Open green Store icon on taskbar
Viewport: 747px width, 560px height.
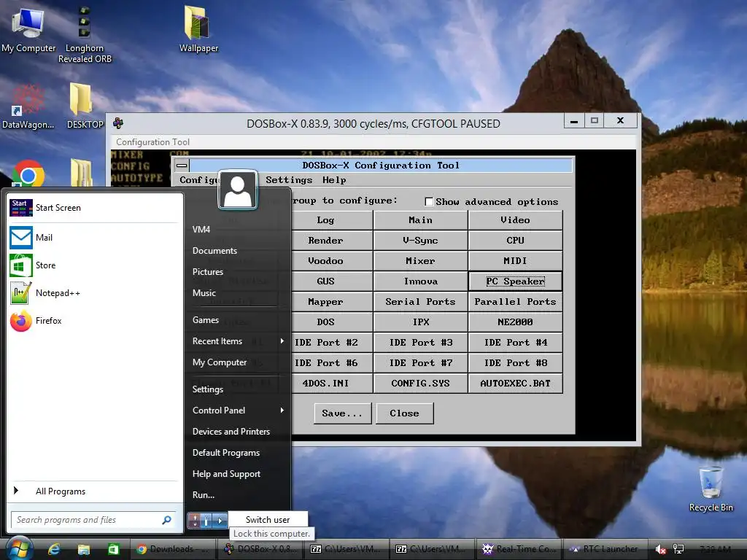pyautogui.click(x=113, y=549)
